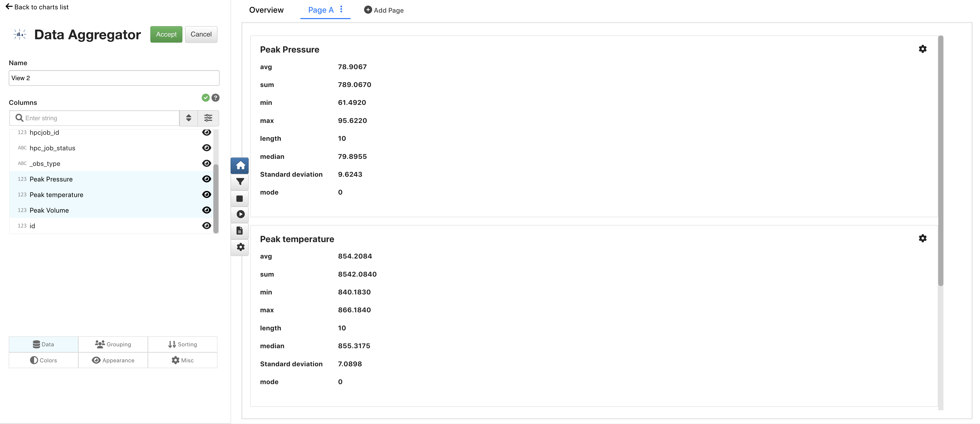Hide the Peak Volume column
The width and height of the screenshot is (980, 424).
(207, 210)
